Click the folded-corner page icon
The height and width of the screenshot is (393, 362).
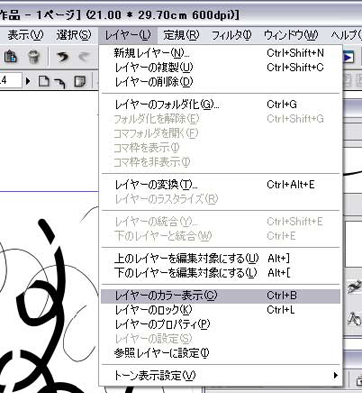tap(80, 81)
